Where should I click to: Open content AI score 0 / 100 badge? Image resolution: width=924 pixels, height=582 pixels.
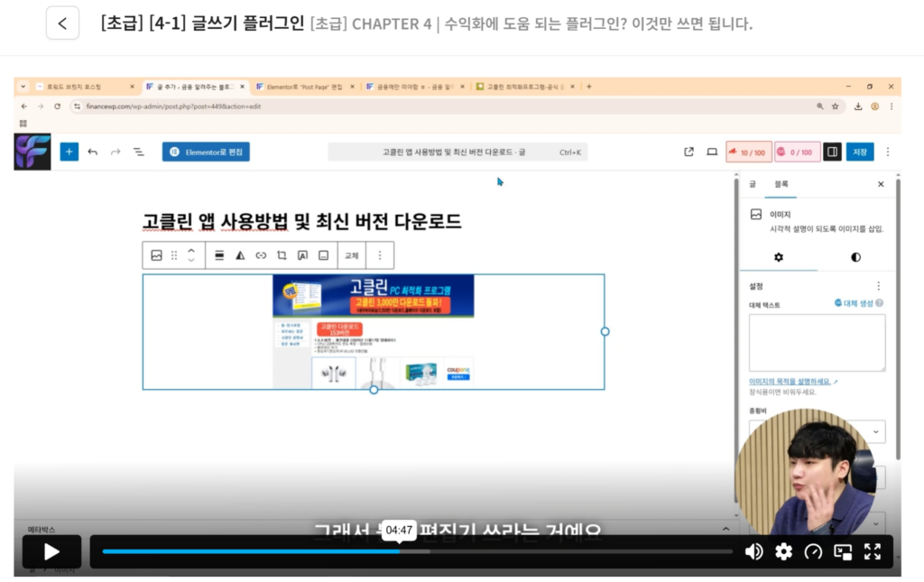coord(797,152)
